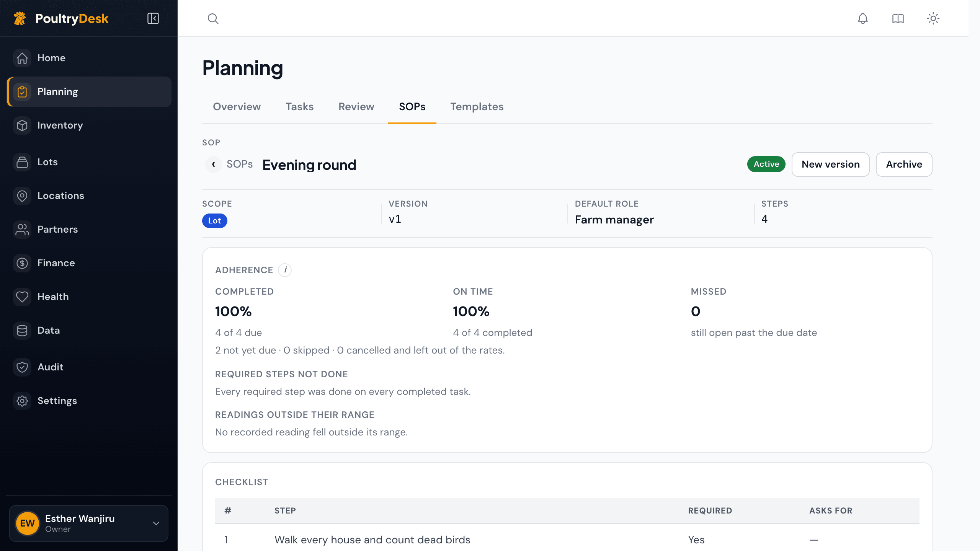Click the Active status badge
Screen dimensions: 980x551
click(766, 164)
